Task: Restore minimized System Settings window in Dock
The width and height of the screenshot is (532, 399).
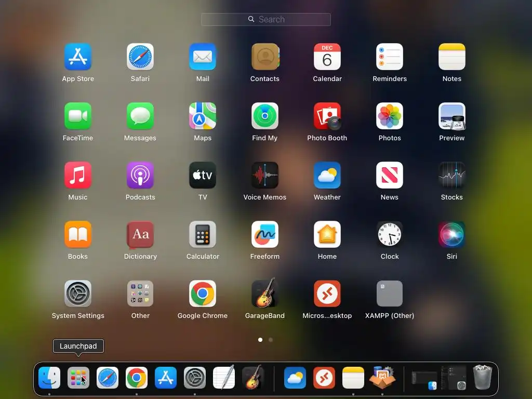Action: pos(454,378)
